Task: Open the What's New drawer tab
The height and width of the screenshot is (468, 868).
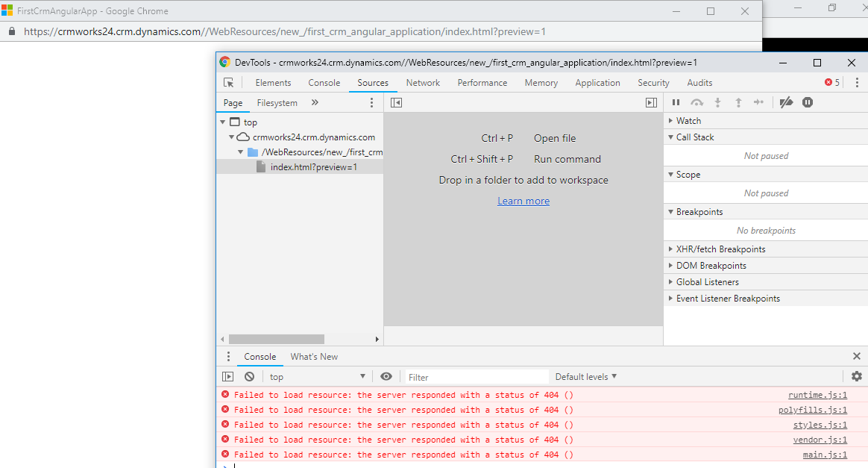Action: (x=314, y=357)
